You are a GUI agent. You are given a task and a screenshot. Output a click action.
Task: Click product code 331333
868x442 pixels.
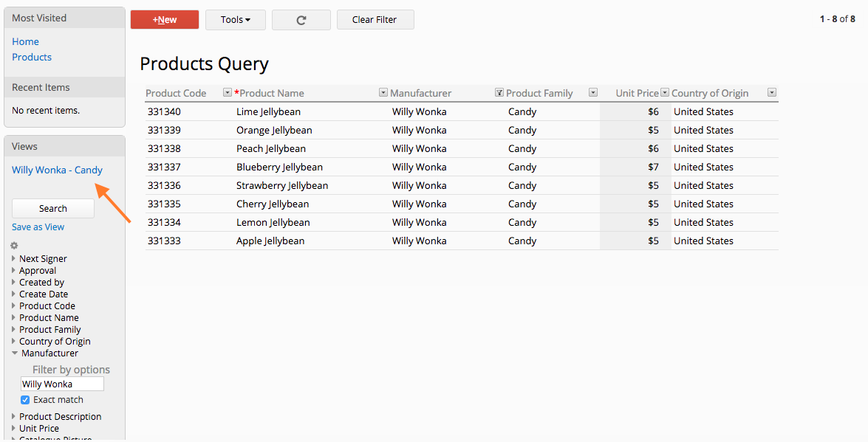pyautogui.click(x=164, y=241)
